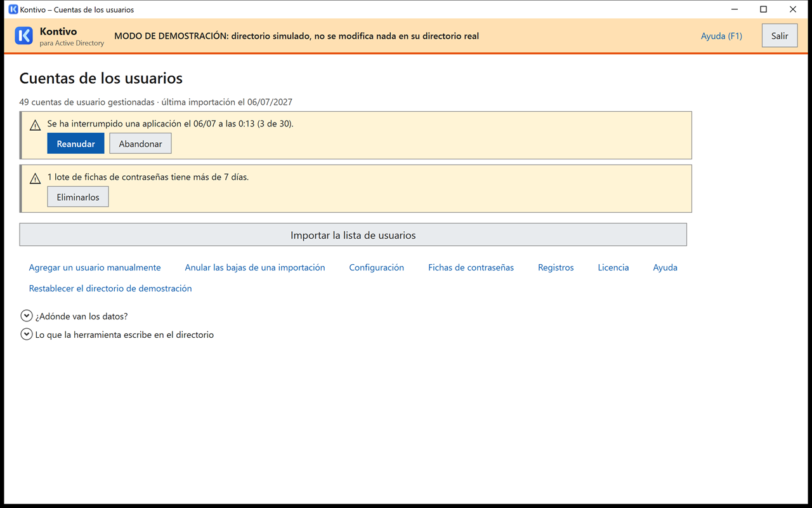The image size is (812, 508).
Task: Click the warning icon beside the password batch message
Action: (36, 178)
